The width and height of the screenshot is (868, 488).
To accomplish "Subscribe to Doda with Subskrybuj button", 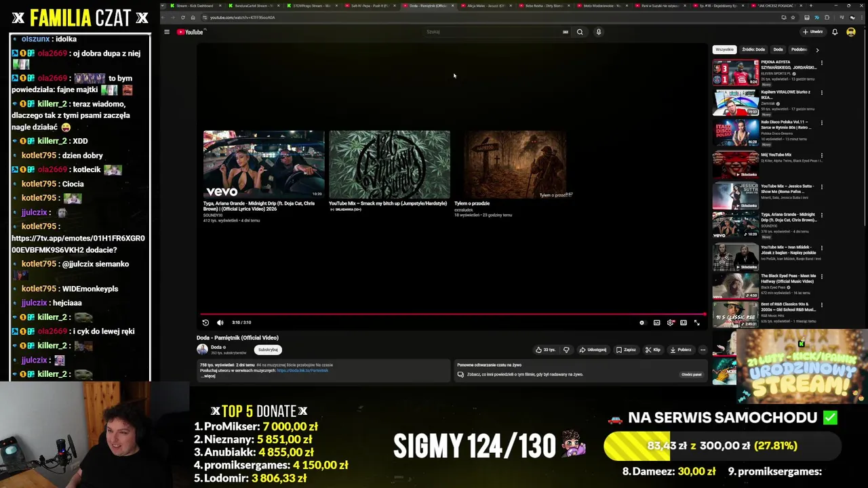I will pyautogui.click(x=268, y=350).
